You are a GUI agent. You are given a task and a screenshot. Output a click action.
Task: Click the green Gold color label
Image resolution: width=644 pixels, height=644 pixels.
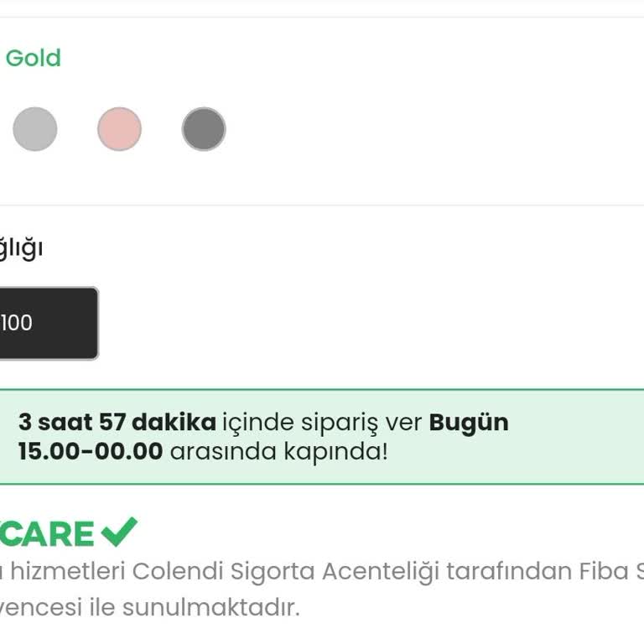[34, 58]
